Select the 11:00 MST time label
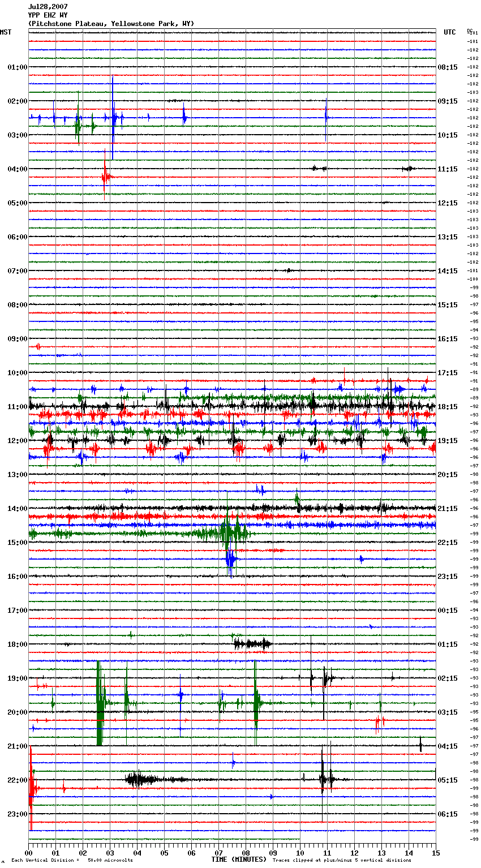 (18, 407)
